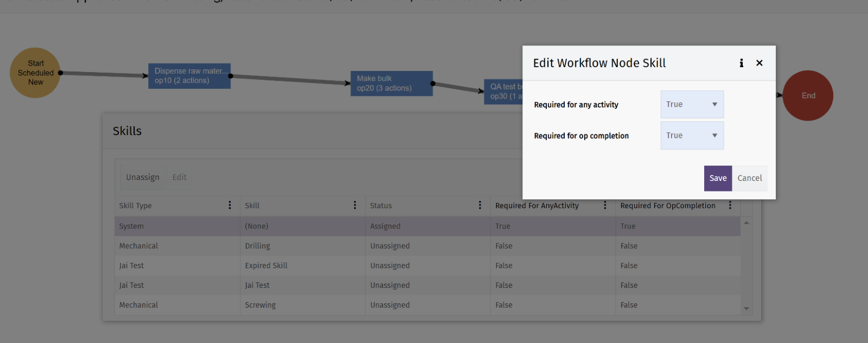Select the QA test op30 node
Image resolution: width=868 pixels, height=343 pixels.
point(503,92)
